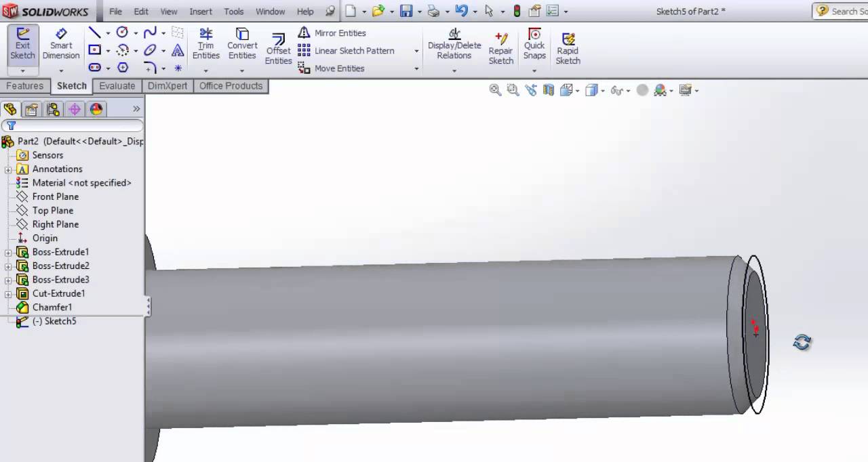Click Linear Sketch Pattern
Viewport: 868px width, 462px height.
346,50
